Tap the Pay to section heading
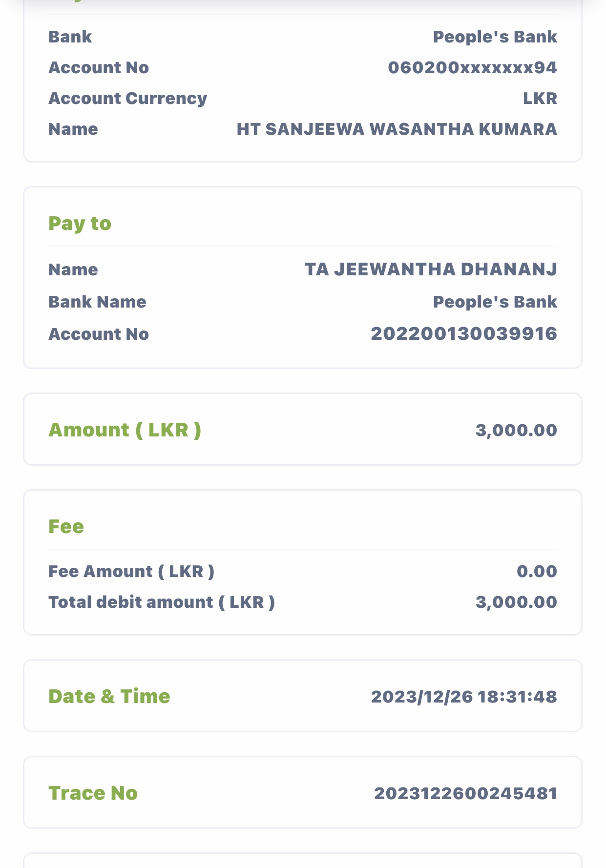This screenshot has width=606, height=868. click(x=80, y=223)
